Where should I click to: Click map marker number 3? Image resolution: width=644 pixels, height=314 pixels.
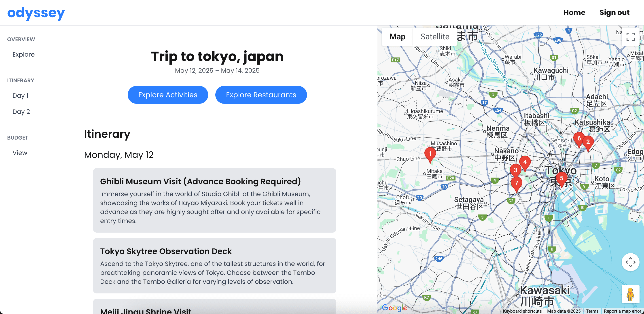point(515,170)
